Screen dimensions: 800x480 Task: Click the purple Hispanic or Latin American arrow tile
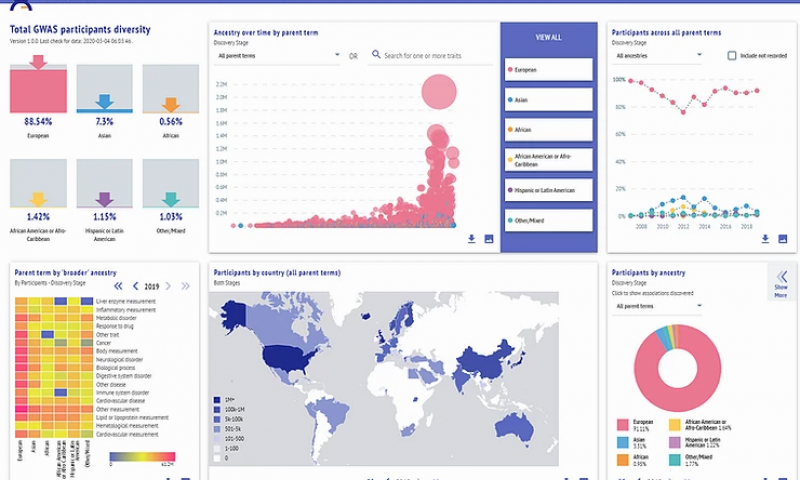point(105,184)
